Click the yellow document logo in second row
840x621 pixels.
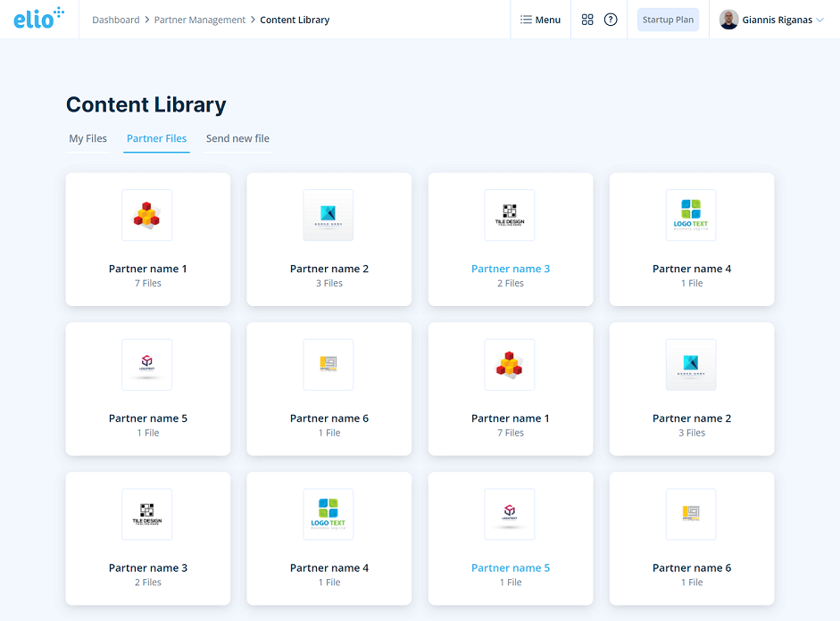pyautogui.click(x=329, y=364)
